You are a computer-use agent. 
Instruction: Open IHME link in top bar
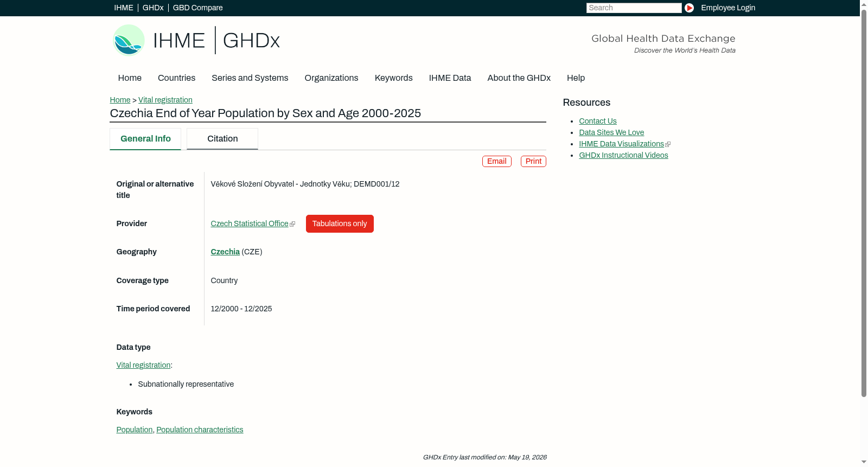(124, 8)
